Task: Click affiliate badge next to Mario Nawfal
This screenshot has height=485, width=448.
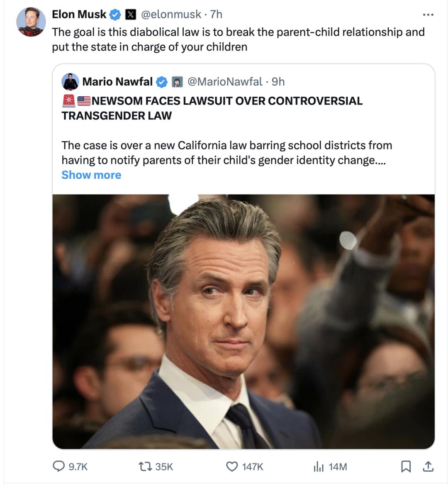Action: pyautogui.click(x=177, y=82)
